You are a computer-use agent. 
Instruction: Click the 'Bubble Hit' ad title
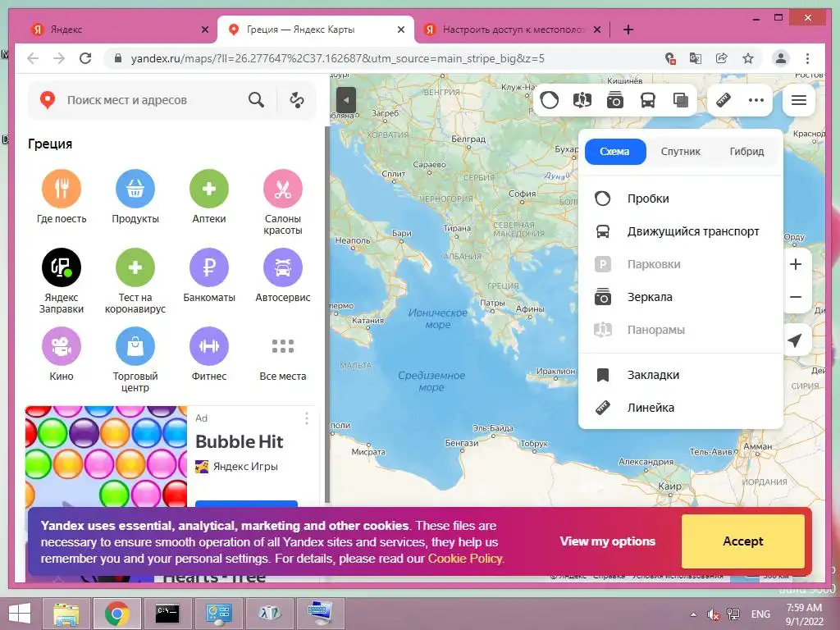pos(239,441)
